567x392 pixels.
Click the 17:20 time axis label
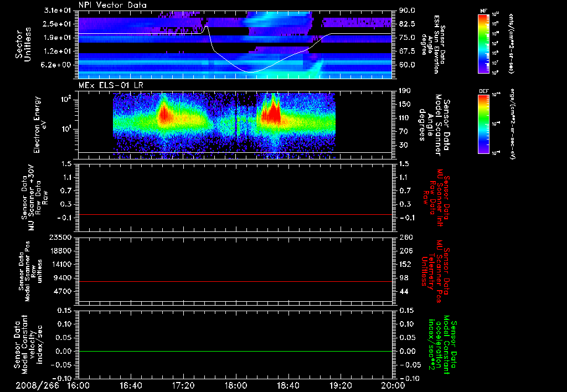coord(183,385)
